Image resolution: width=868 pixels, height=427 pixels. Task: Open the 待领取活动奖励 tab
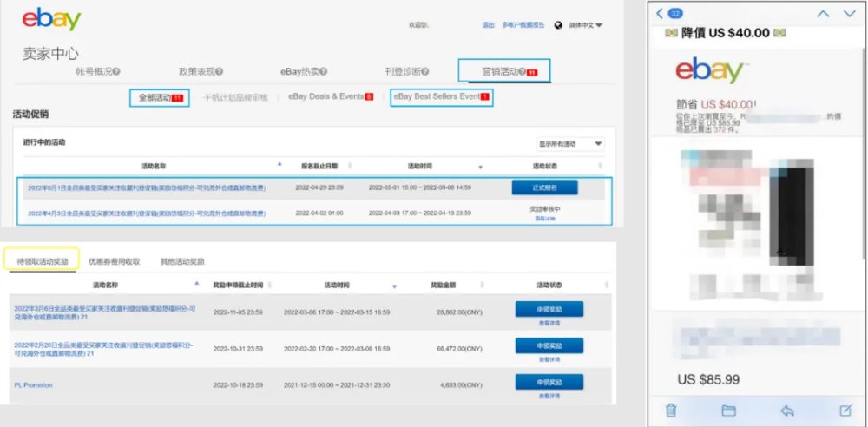point(43,261)
